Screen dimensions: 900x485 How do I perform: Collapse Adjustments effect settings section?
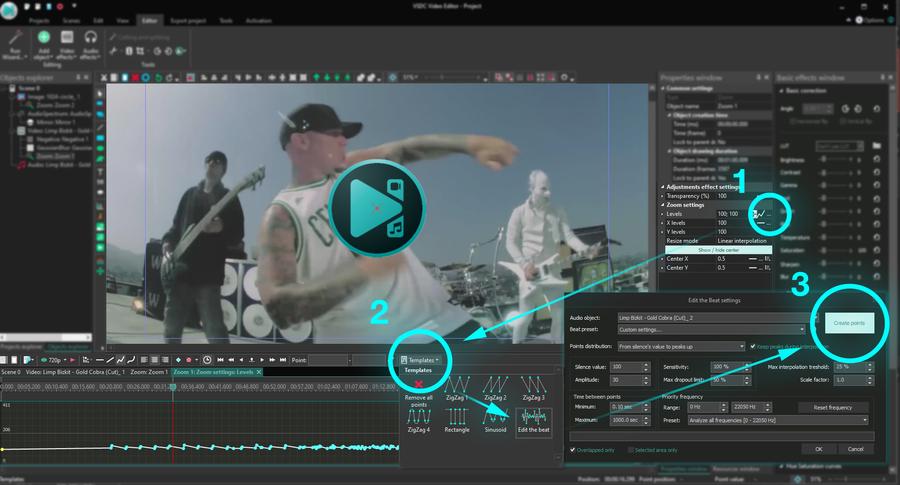[663, 187]
